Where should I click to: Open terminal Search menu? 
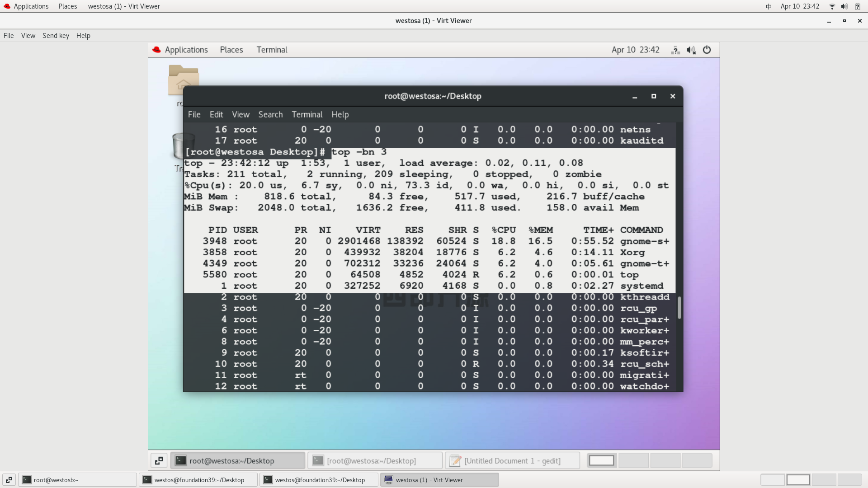click(270, 115)
